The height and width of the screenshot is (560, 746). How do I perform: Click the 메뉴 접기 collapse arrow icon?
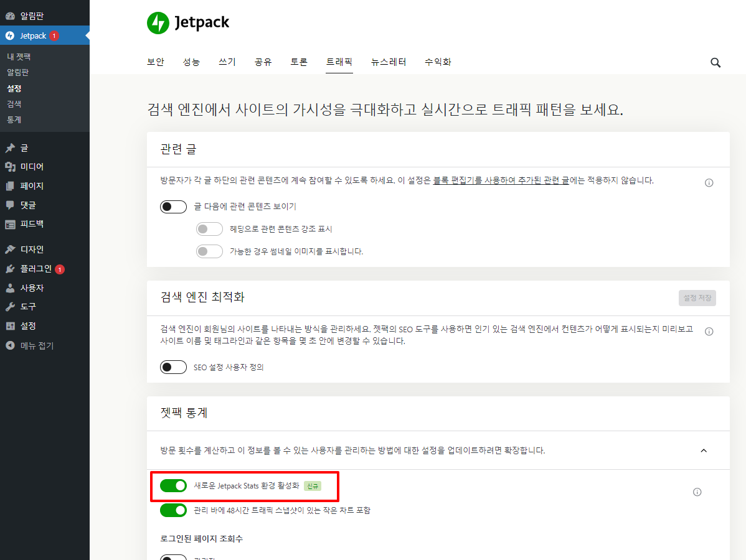click(10, 345)
